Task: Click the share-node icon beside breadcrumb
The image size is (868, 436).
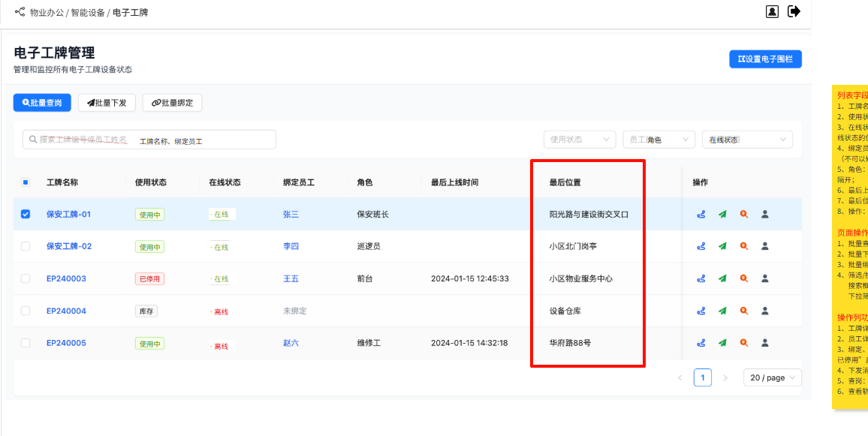Action: (20, 12)
